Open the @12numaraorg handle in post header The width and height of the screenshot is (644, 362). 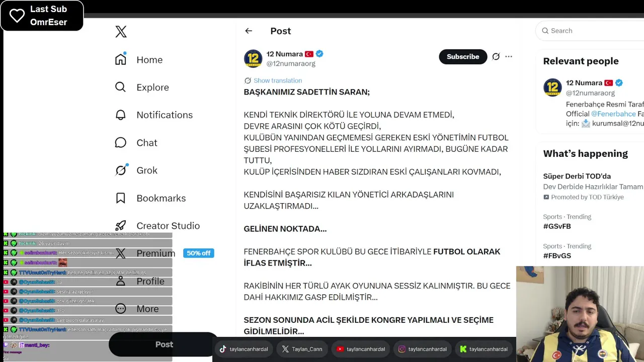[x=291, y=64]
